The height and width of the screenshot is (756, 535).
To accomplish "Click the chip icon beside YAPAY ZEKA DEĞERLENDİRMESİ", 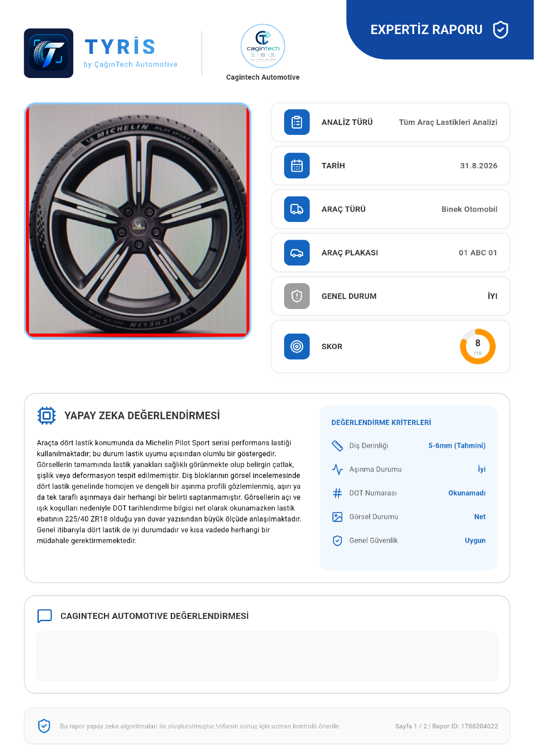I will (x=47, y=416).
